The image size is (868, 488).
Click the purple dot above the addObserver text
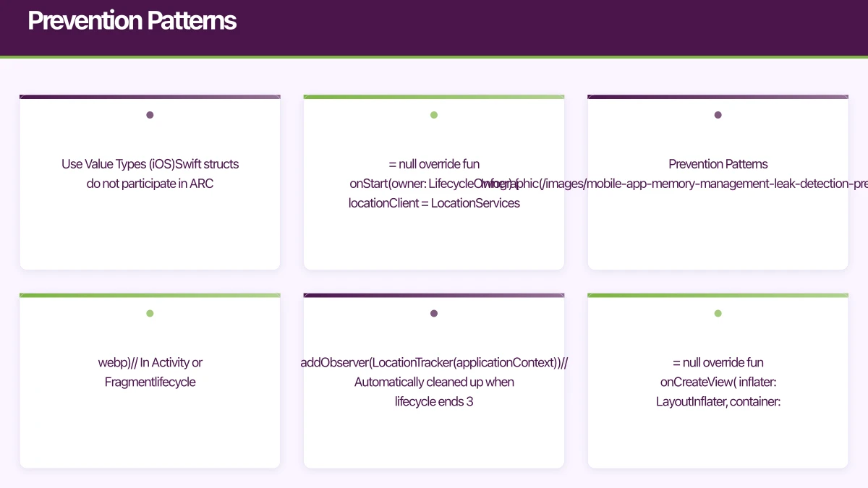pyautogui.click(x=434, y=314)
